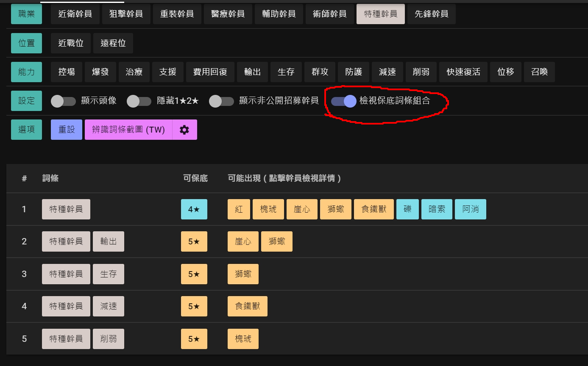Open operator 食鐵獸 details in row 4
The height and width of the screenshot is (366, 588).
247,306
